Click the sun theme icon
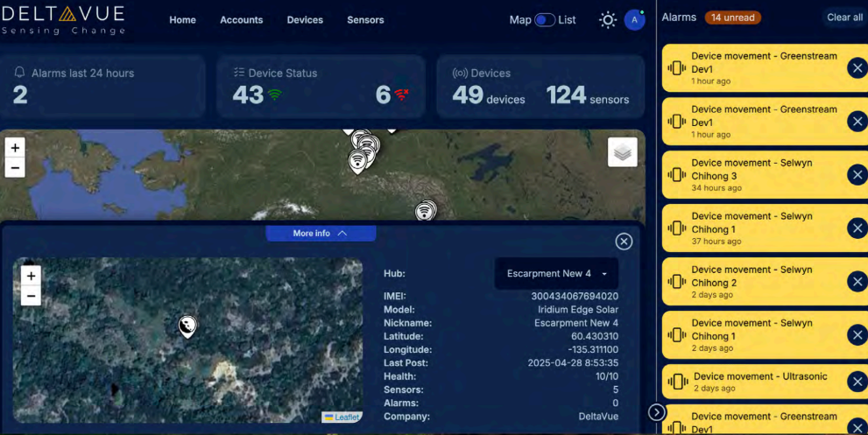The width and height of the screenshot is (868, 435). [607, 20]
